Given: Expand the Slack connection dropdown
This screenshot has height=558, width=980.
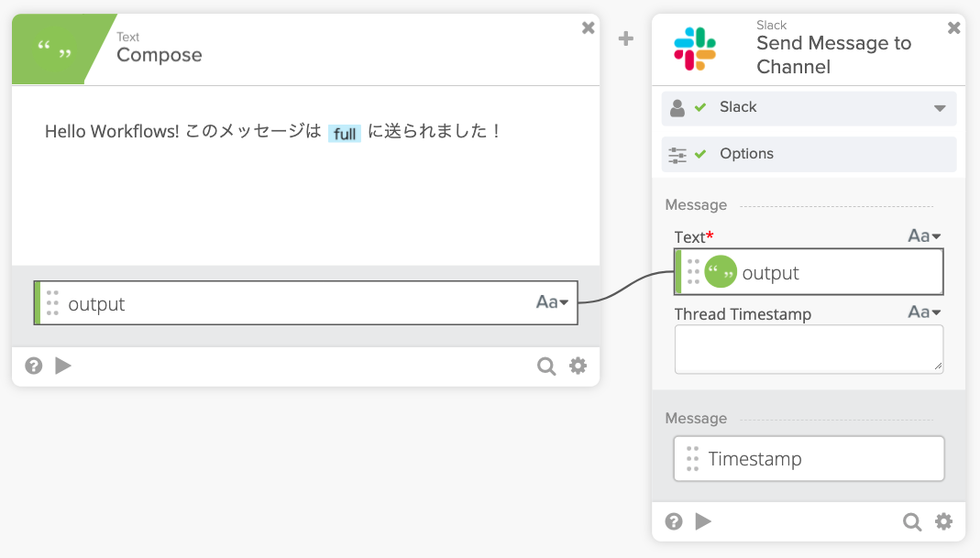Looking at the screenshot, I should pos(940,108).
